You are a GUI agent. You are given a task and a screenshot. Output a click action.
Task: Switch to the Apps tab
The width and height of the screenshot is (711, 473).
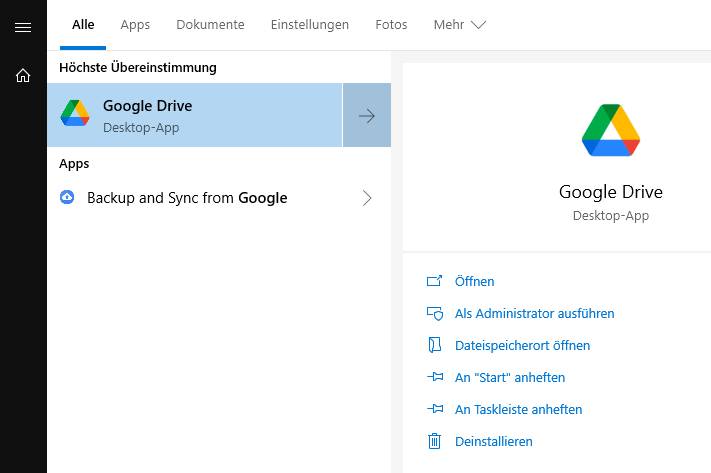(x=135, y=24)
